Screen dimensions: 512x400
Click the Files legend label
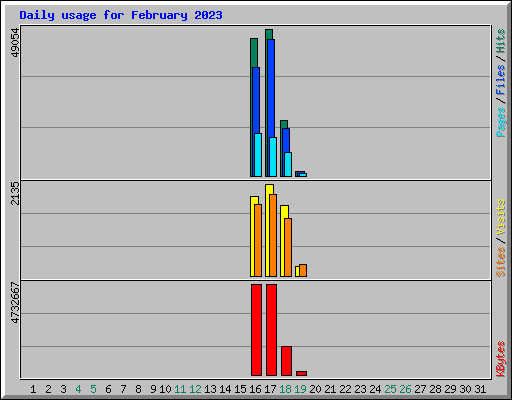[501, 79]
